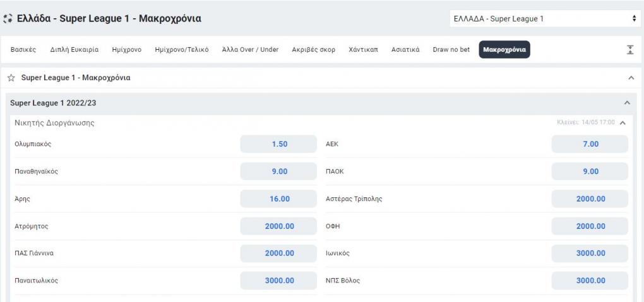Switch to the Draw no bet tab

click(451, 50)
